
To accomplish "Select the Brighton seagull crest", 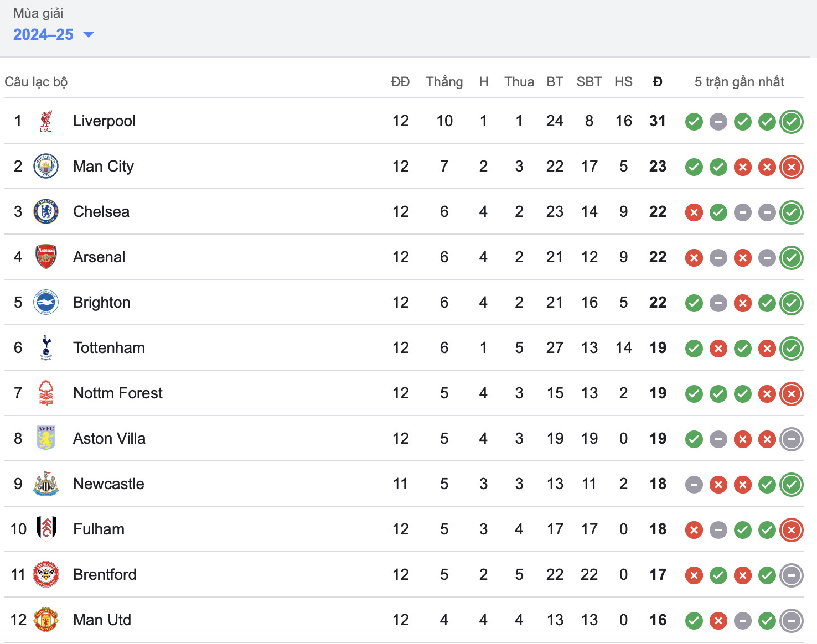I will pos(46,303).
